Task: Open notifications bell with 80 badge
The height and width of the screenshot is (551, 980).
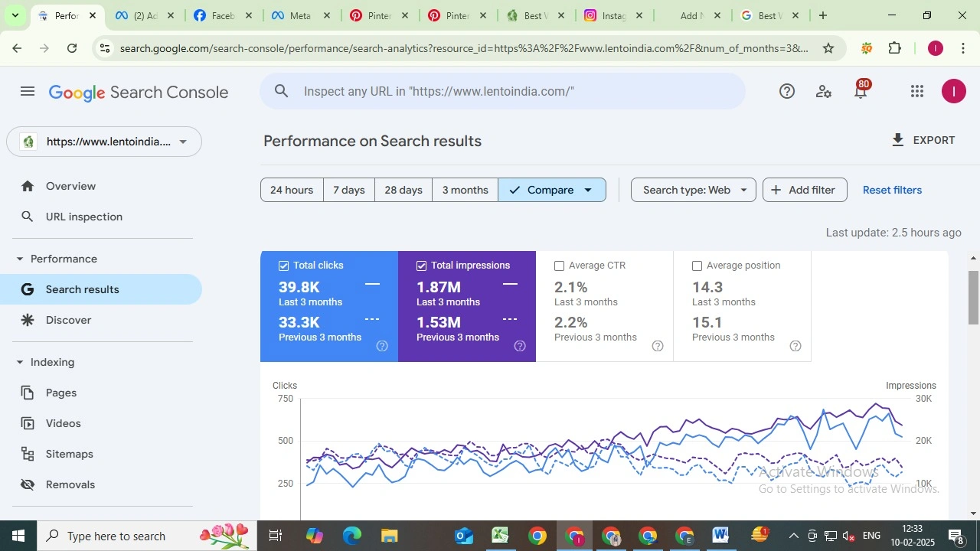Action: pyautogui.click(x=861, y=91)
